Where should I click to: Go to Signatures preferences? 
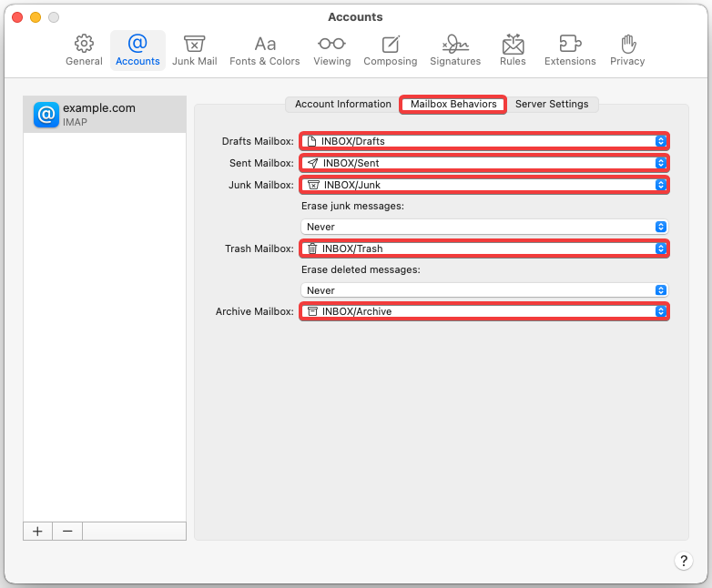tap(455, 50)
